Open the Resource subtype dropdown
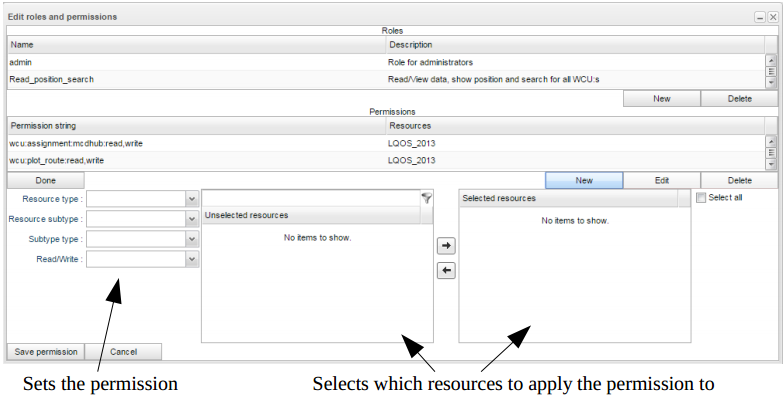 point(192,219)
